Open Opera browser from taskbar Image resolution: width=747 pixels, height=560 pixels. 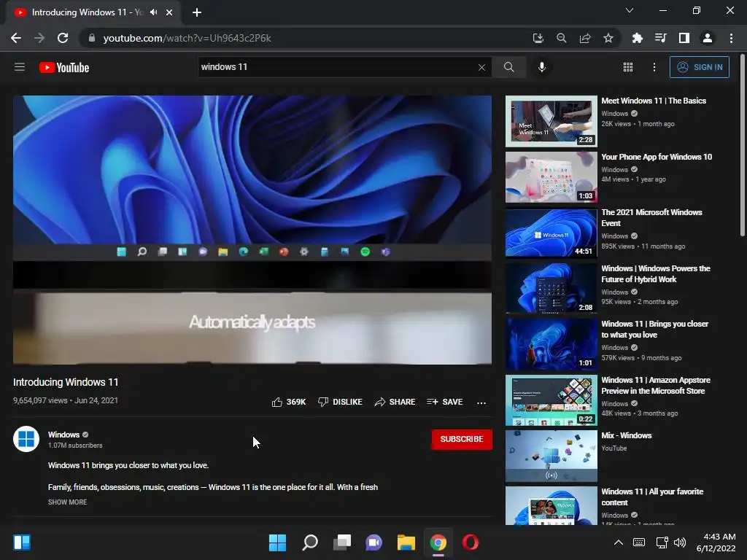(471, 542)
